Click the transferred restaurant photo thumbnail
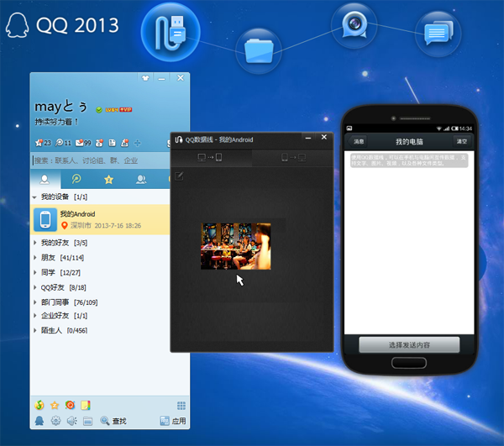504x446 pixels. coord(235,246)
